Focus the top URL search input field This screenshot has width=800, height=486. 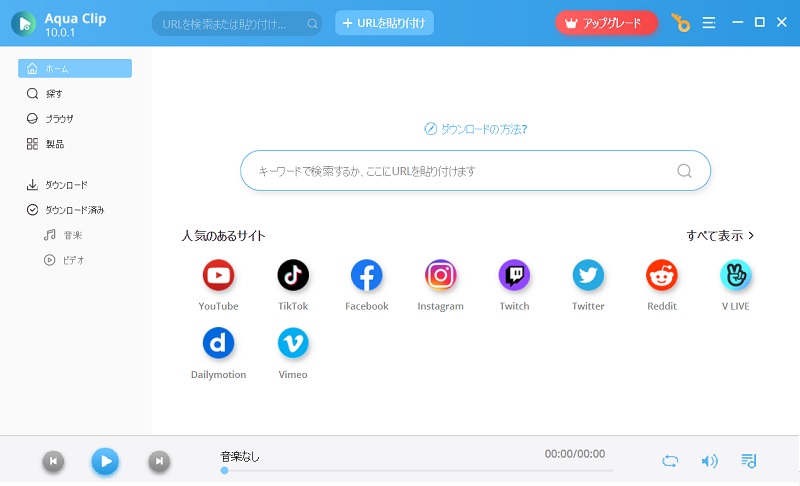237,23
